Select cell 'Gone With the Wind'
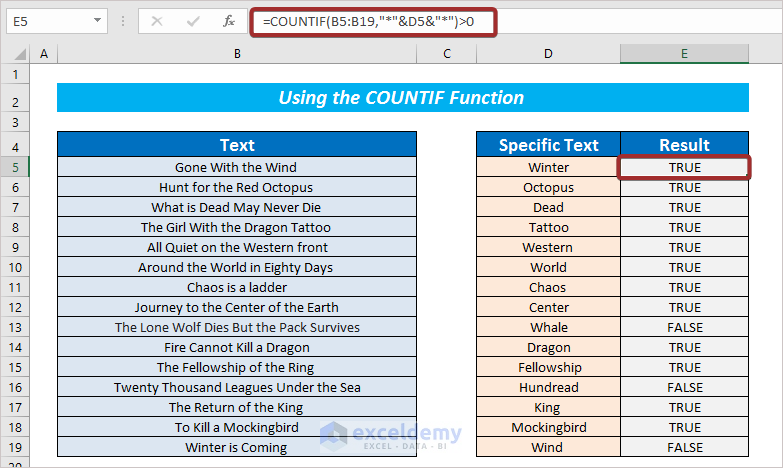The height and width of the screenshot is (468, 783). [237, 167]
